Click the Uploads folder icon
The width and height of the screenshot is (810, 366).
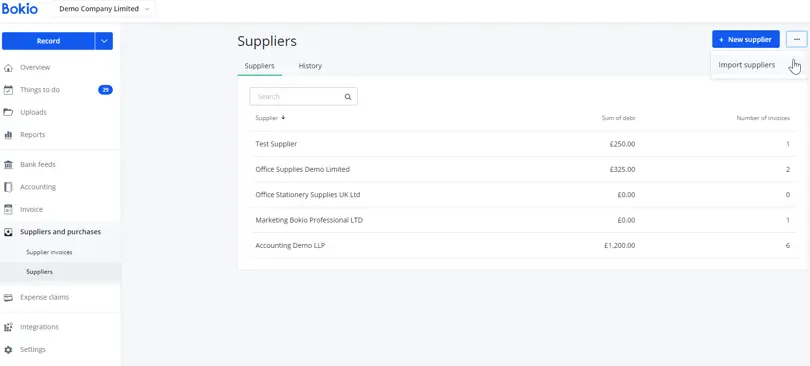coord(8,112)
